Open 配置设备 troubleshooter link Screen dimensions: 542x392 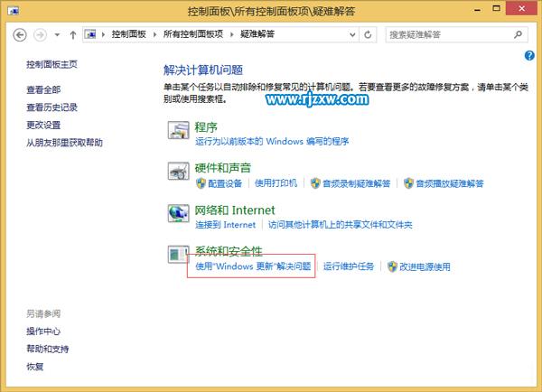point(225,183)
